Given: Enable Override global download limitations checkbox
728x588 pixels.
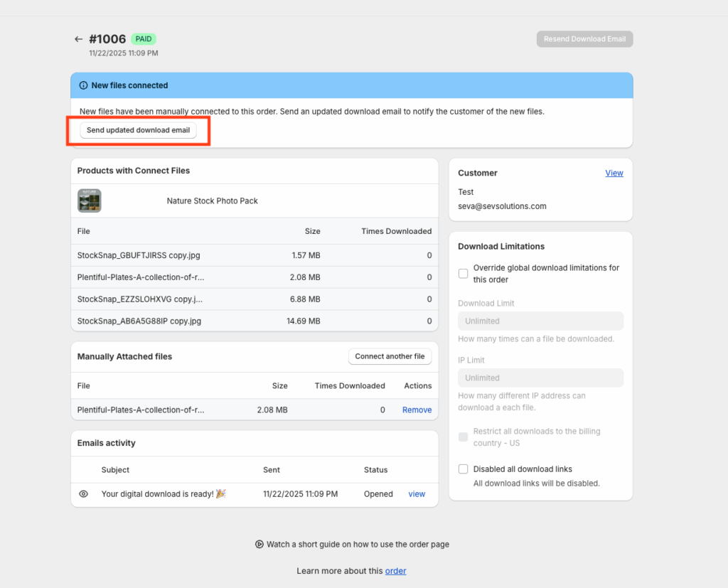Looking at the screenshot, I should coord(464,273).
